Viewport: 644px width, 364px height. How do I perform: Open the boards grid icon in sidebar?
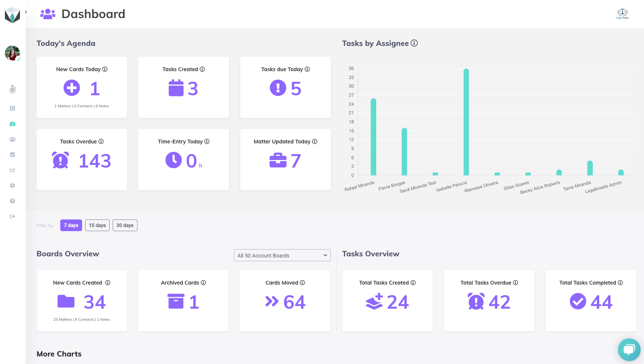[12, 108]
